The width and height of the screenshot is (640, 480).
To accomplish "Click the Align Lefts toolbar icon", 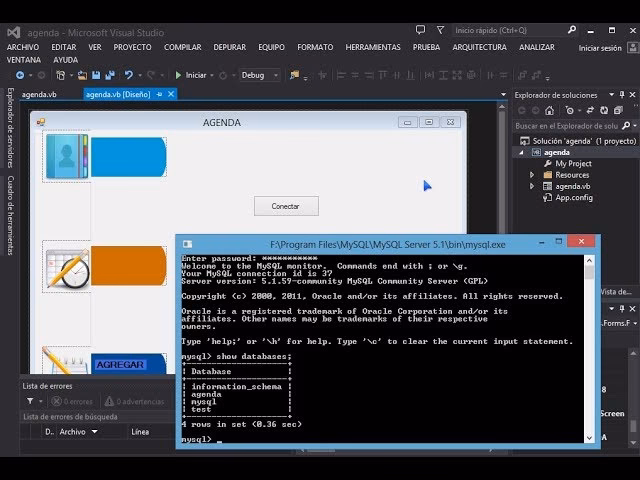I will click(341, 76).
